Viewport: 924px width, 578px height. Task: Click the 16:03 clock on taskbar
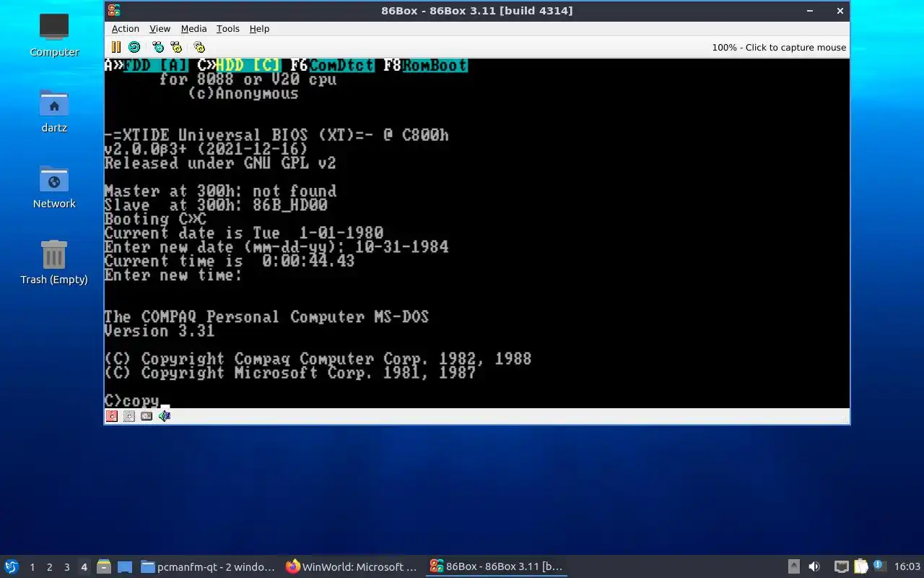click(x=907, y=567)
